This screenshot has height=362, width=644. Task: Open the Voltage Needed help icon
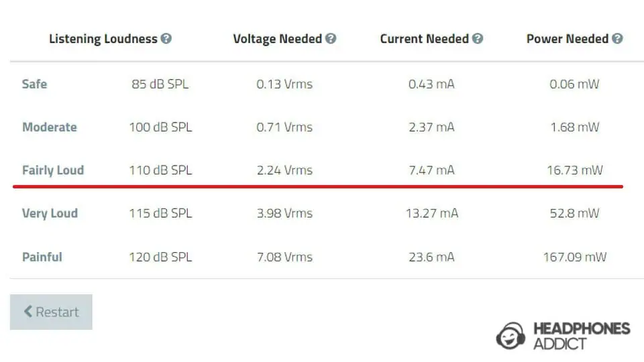331,39
